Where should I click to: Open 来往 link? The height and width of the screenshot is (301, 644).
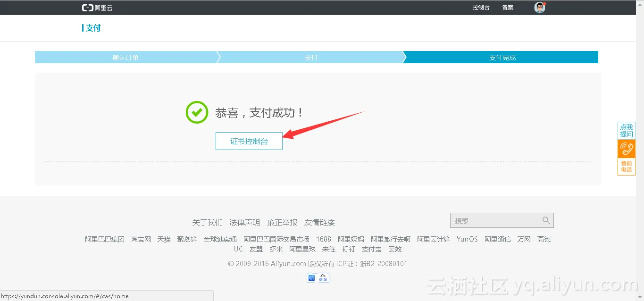click(329, 249)
